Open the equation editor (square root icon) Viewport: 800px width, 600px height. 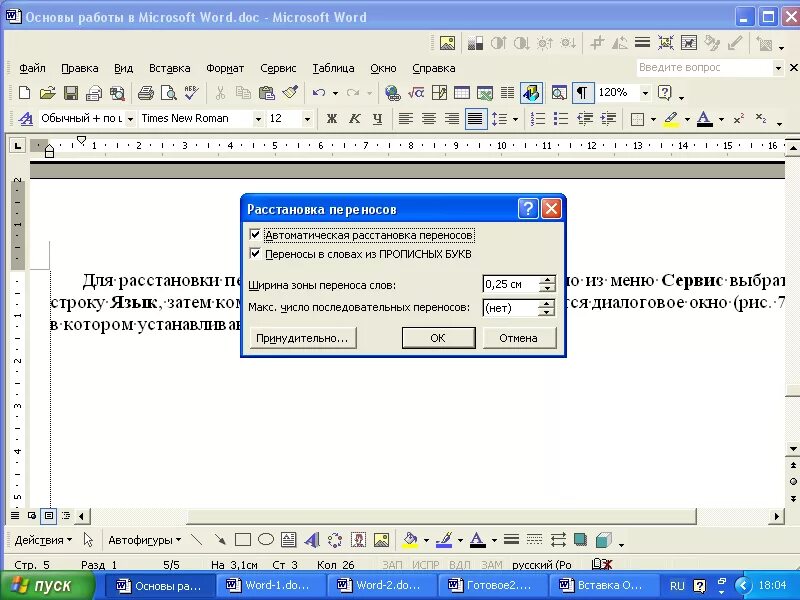coord(416,93)
